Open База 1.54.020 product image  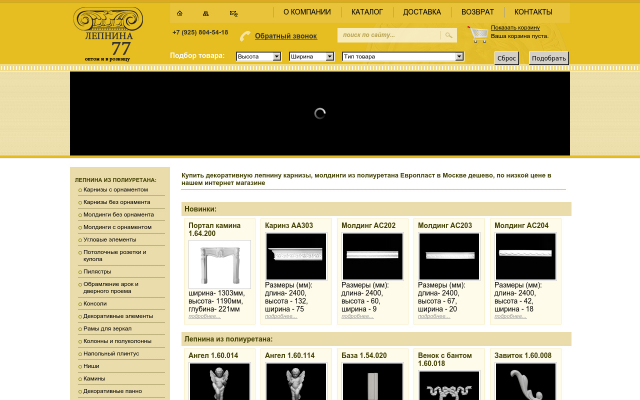pos(373,382)
